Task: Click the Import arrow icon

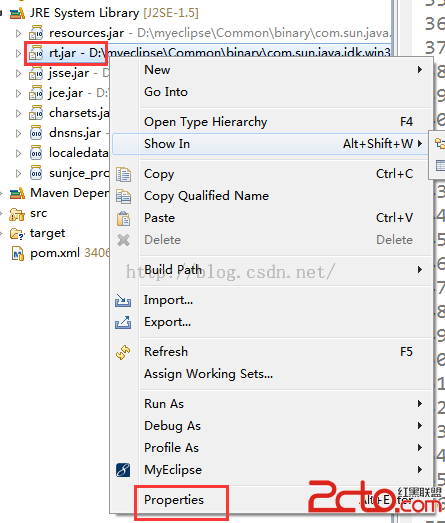Action: (123, 300)
